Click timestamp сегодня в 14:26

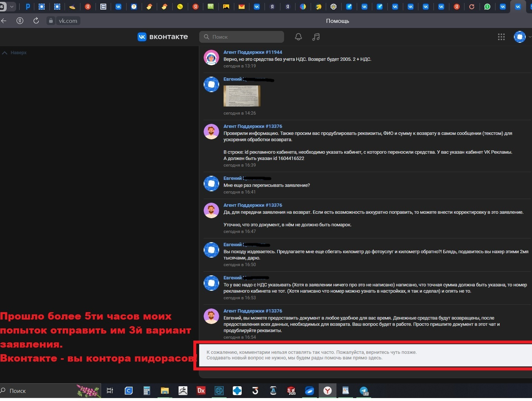tap(239, 113)
